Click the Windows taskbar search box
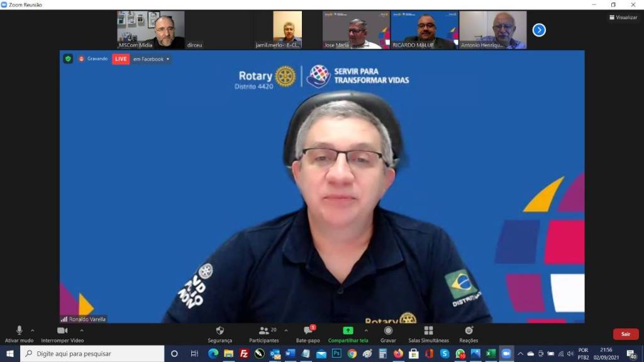Screen dimensions: 644x362 tap(93, 354)
